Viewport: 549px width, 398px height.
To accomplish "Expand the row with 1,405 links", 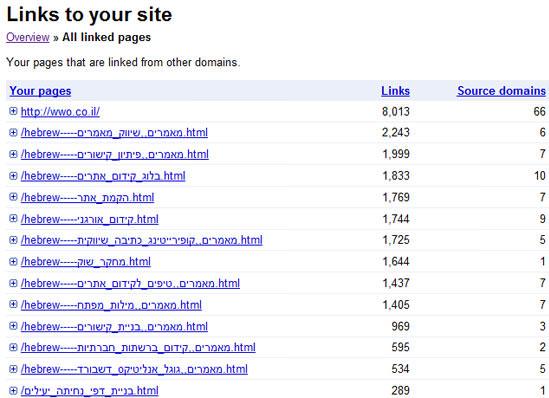I will [13, 305].
